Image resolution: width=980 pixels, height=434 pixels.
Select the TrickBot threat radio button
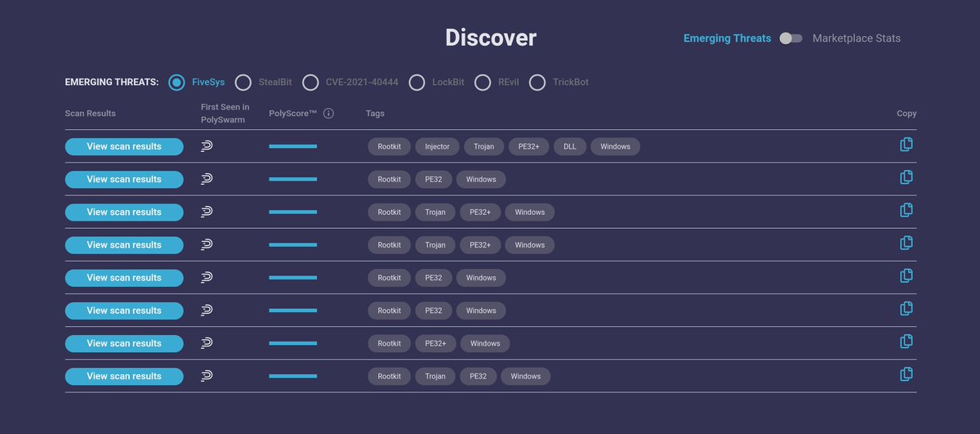537,83
